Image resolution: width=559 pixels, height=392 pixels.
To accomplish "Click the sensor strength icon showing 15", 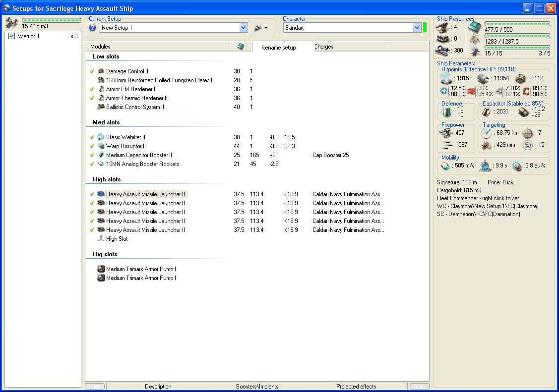I will point(528,145).
